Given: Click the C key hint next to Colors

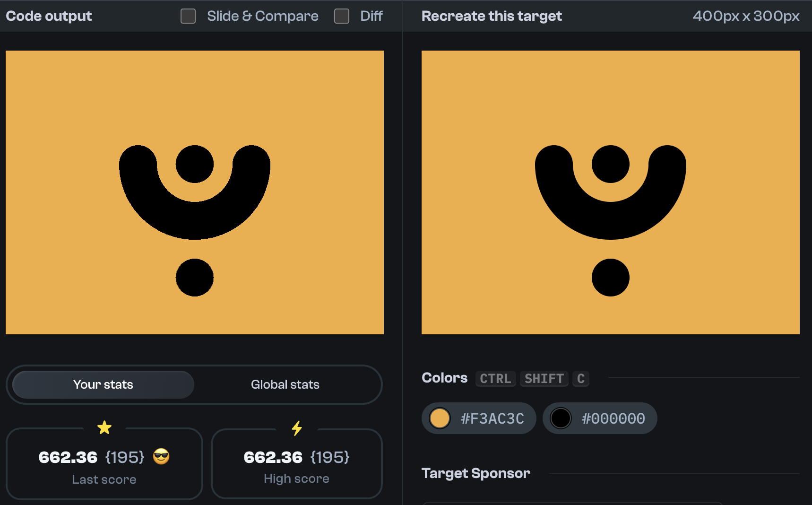Looking at the screenshot, I should 581,378.
